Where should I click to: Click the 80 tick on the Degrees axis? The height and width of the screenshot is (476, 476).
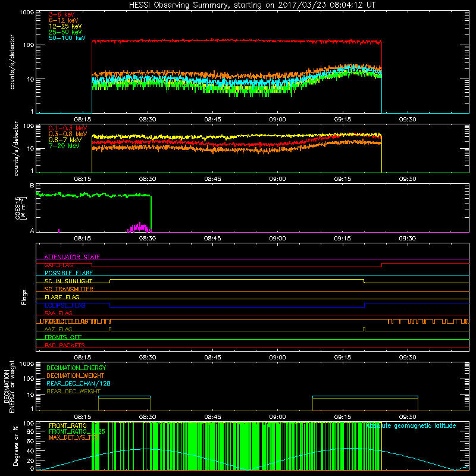click(x=30, y=431)
